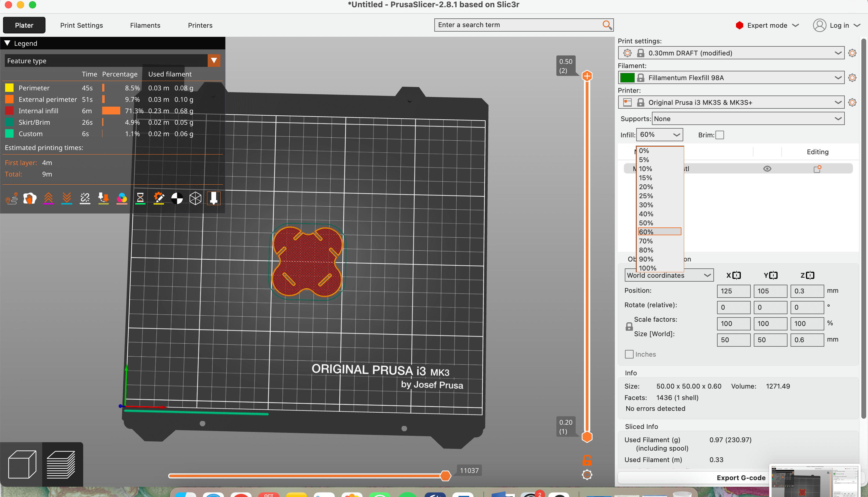
Task: Click Rotate Z field
Action: coord(807,307)
